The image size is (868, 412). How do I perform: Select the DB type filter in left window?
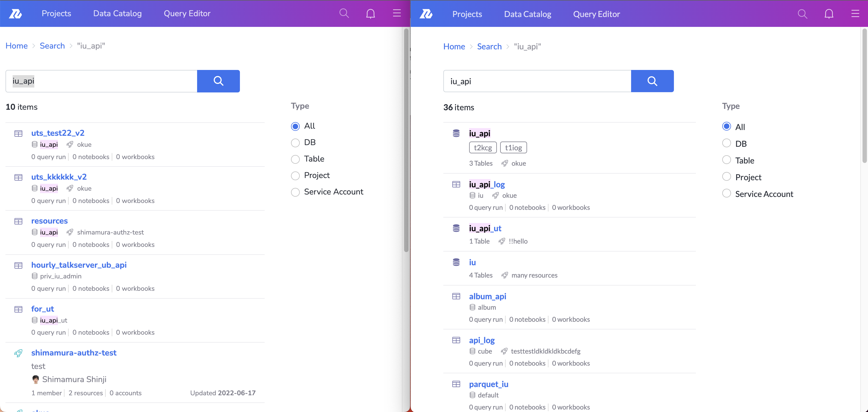[x=295, y=143]
